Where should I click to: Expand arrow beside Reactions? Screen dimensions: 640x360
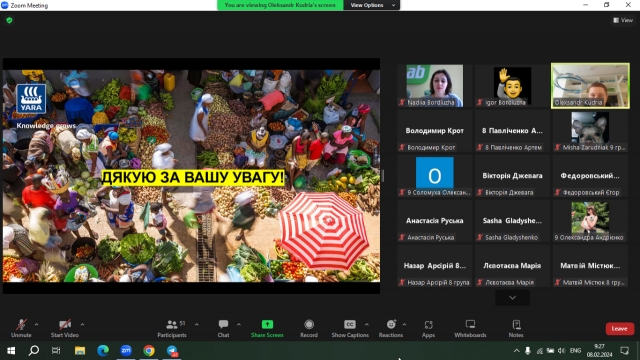[404, 324]
